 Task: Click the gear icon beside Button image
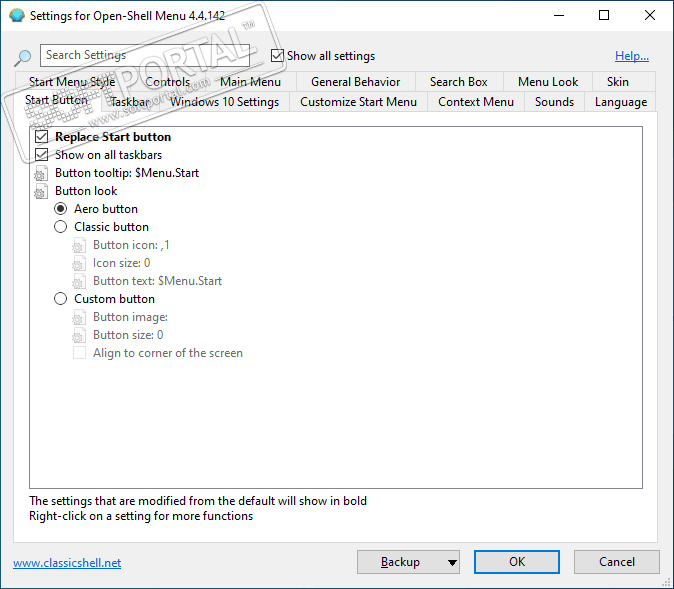[79, 317]
